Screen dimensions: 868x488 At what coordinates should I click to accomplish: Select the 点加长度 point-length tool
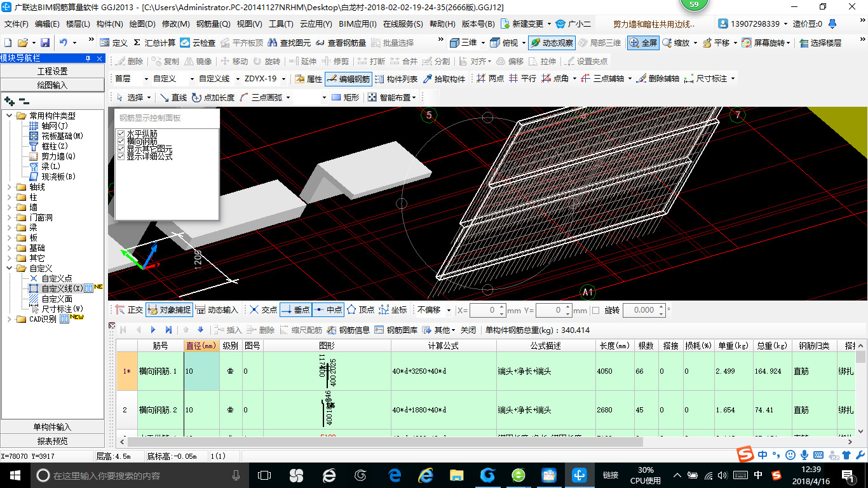pos(213,97)
